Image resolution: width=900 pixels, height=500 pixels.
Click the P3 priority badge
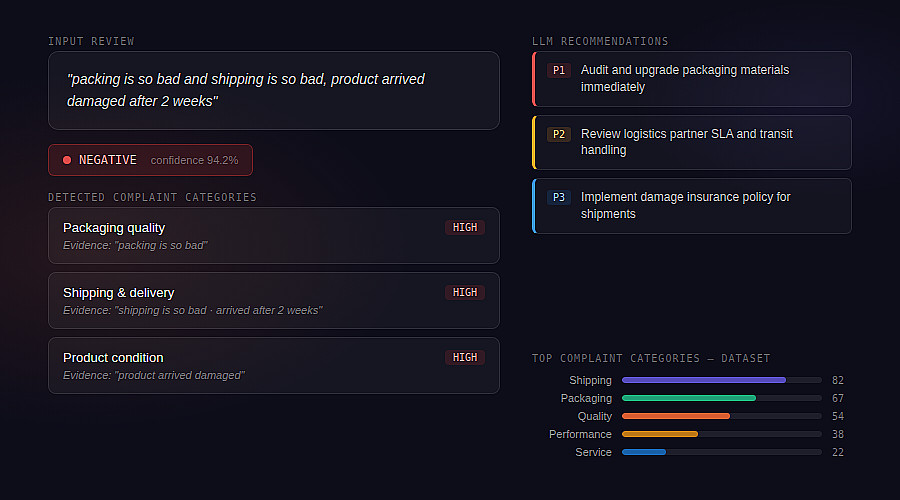559,197
